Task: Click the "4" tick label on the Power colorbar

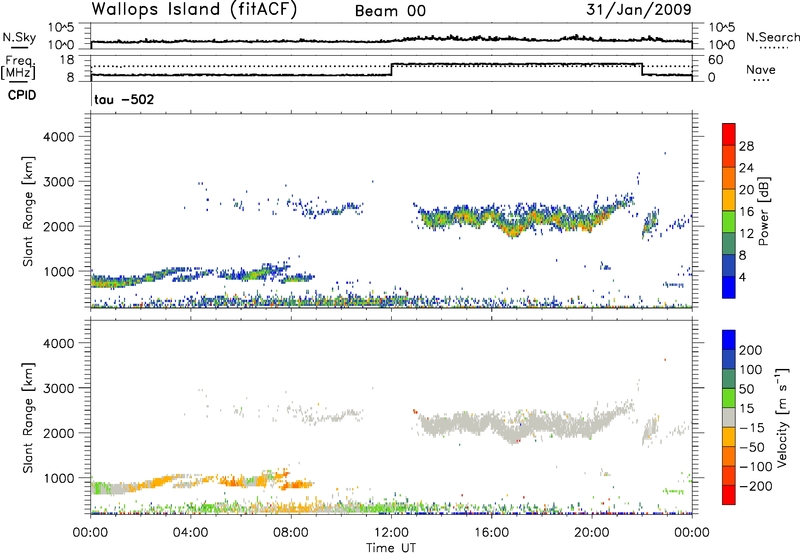Action: point(742,277)
